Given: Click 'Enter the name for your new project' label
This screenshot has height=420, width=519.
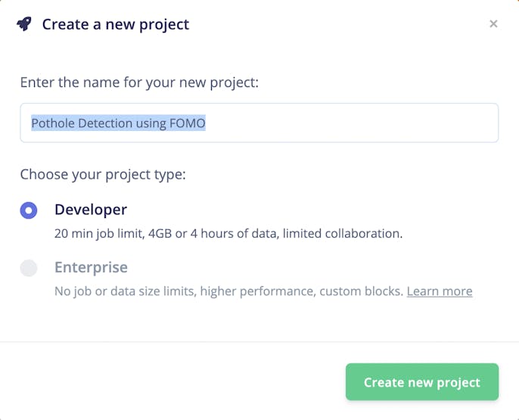Looking at the screenshot, I should [139, 82].
